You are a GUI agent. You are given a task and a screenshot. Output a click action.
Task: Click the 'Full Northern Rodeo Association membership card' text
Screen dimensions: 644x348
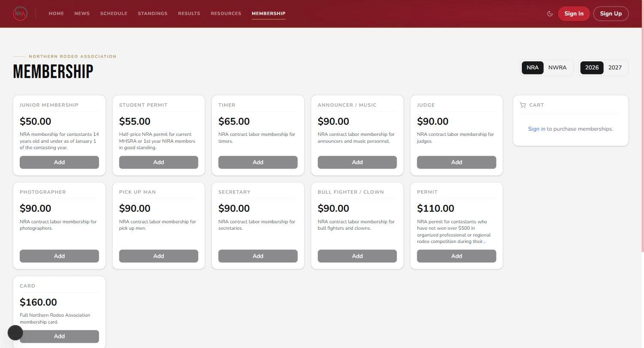pyautogui.click(x=55, y=318)
